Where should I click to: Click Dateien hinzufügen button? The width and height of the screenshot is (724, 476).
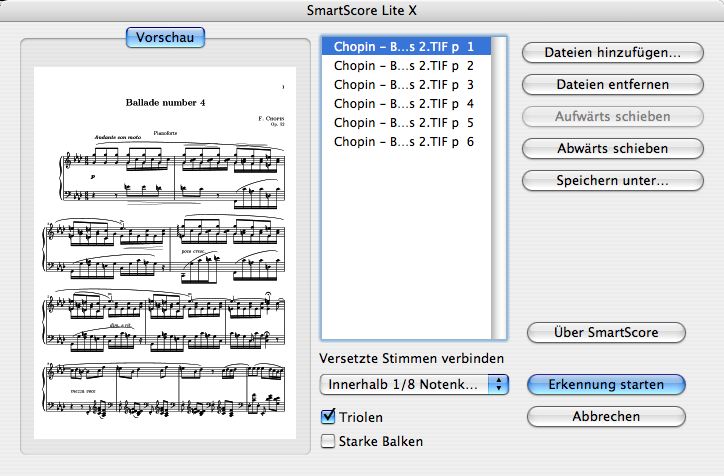pyautogui.click(x=613, y=53)
